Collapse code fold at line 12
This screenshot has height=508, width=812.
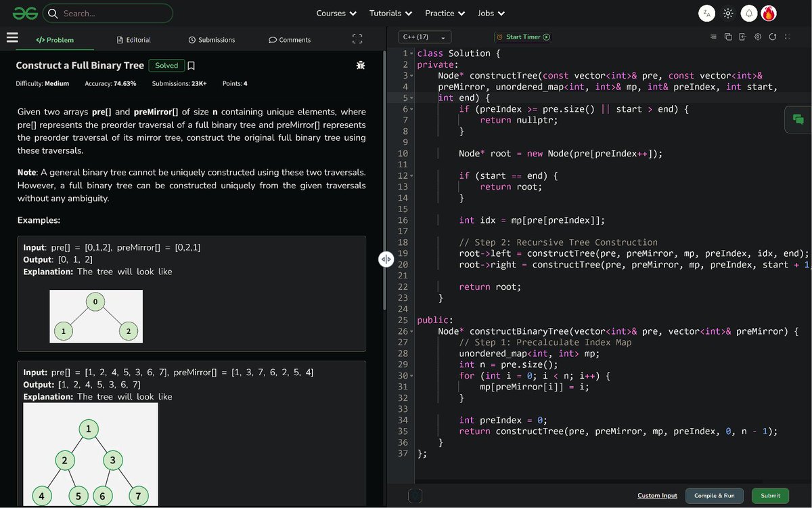[x=412, y=176]
